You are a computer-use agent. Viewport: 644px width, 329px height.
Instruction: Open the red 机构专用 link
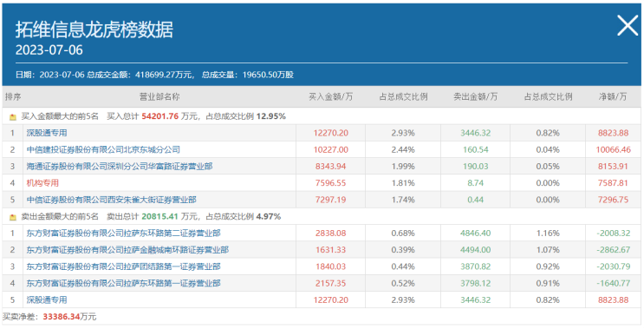[x=42, y=183]
